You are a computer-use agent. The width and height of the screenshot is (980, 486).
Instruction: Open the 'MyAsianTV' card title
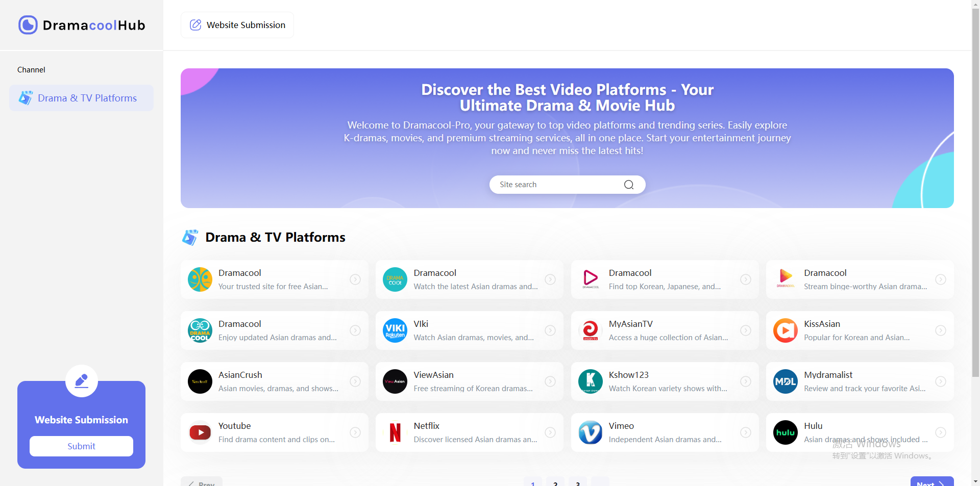point(630,324)
